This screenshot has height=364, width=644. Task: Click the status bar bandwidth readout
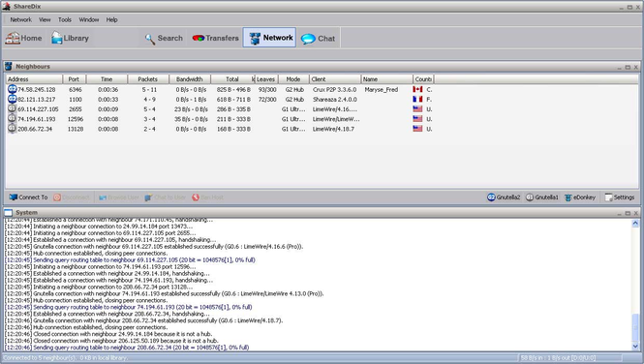pos(558,358)
